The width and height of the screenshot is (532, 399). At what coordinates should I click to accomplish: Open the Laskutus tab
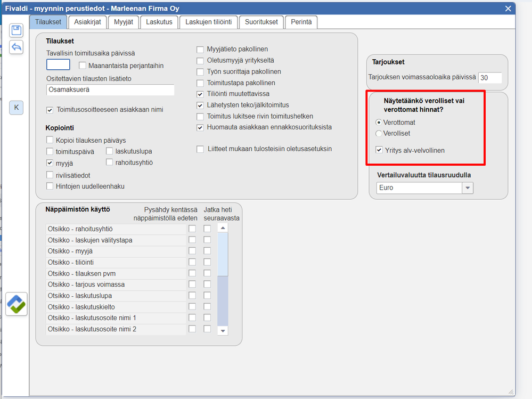159,22
